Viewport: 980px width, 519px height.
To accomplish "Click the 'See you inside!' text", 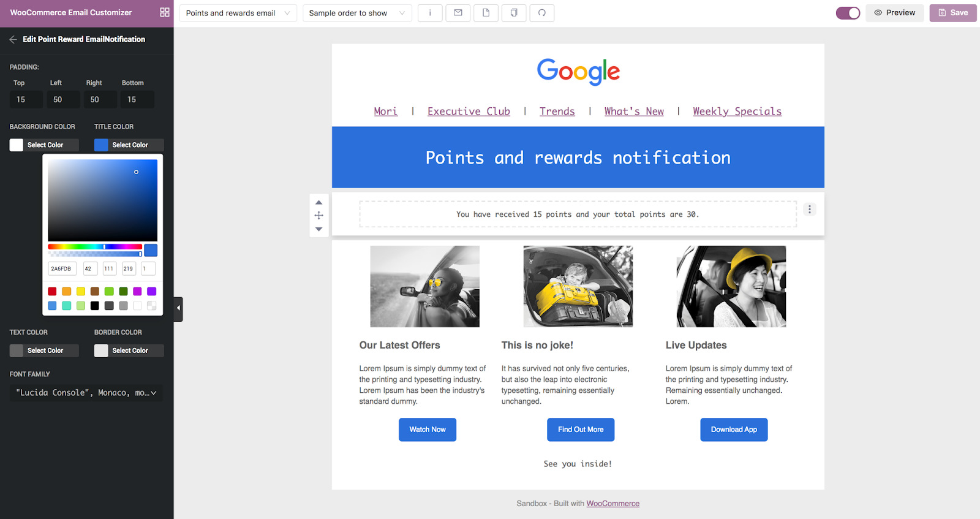I will point(578,464).
